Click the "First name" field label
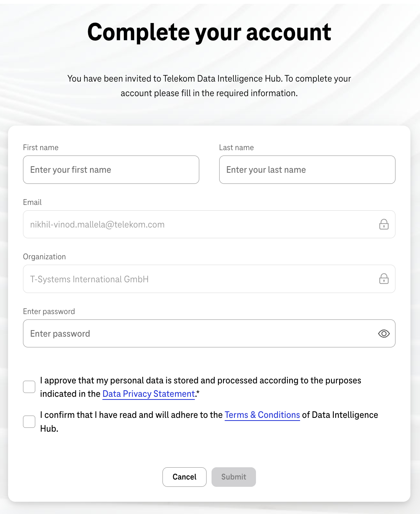 click(41, 147)
